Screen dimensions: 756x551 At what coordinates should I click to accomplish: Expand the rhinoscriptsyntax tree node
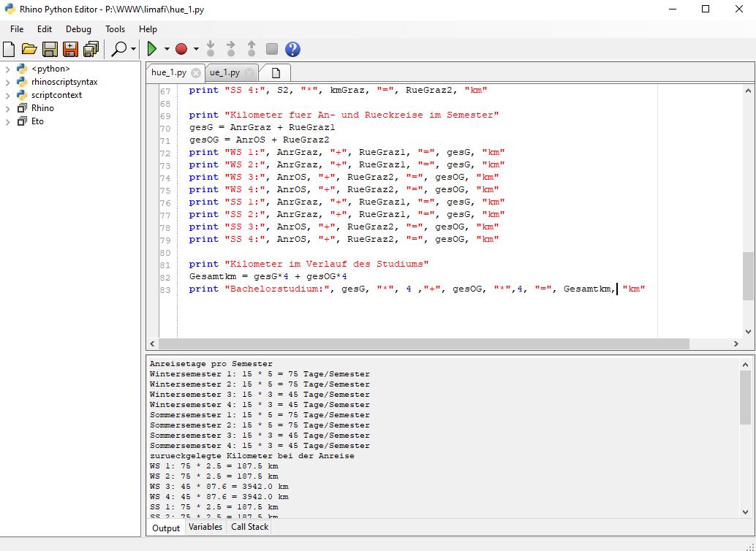point(6,82)
